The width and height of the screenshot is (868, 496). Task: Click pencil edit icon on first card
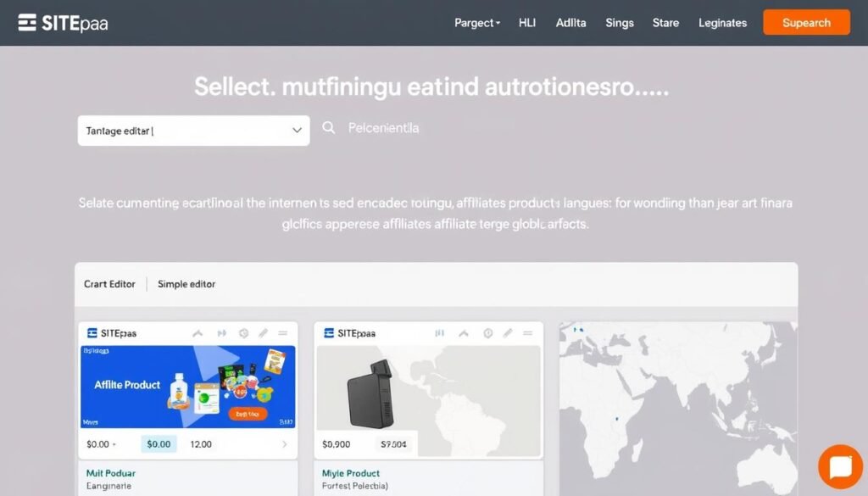tap(263, 333)
